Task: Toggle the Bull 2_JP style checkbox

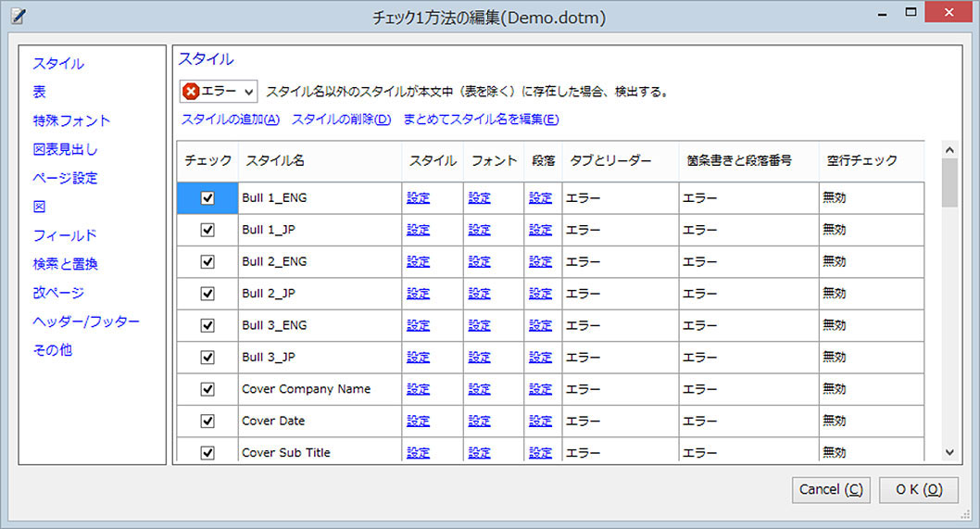Action: click(x=207, y=294)
